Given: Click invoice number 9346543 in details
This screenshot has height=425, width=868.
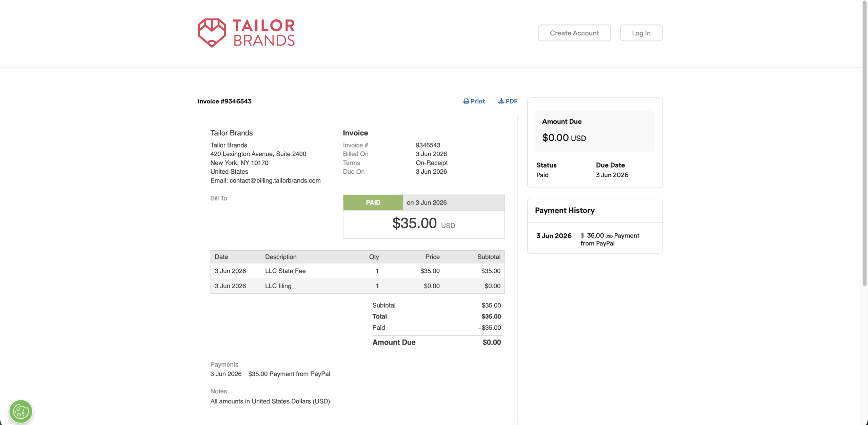Looking at the screenshot, I should (428, 145).
